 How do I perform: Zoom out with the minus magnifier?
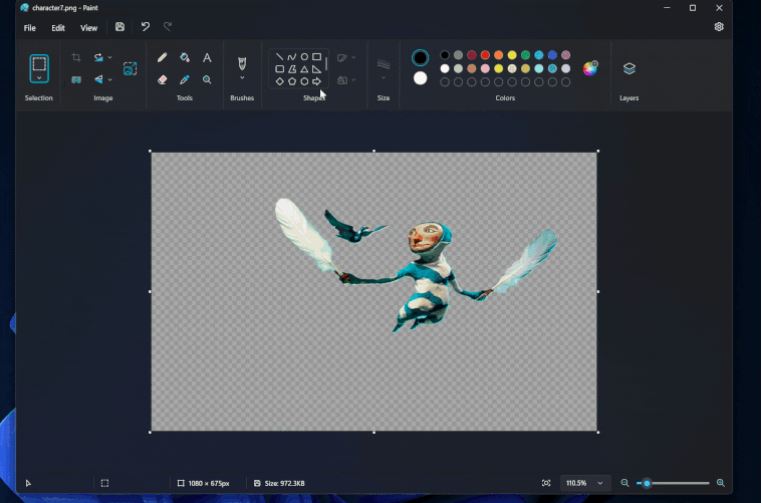click(x=624, y=483)
